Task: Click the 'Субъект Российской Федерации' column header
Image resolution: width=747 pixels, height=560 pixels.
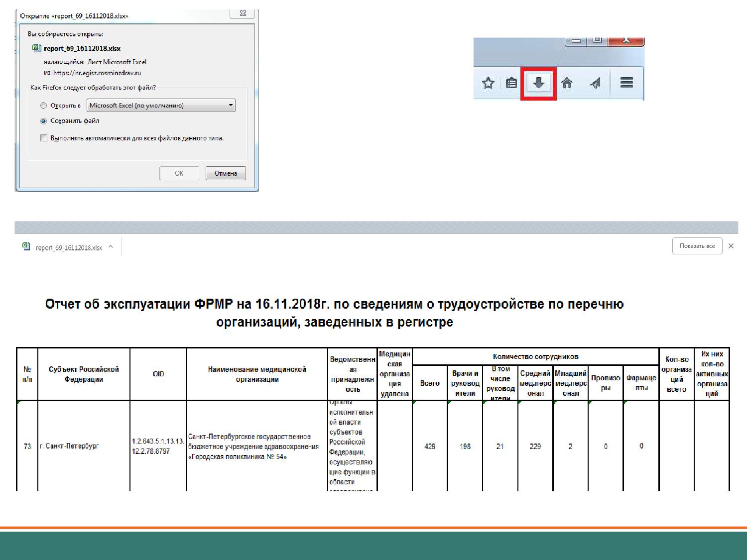Action: tap(84, 374)
